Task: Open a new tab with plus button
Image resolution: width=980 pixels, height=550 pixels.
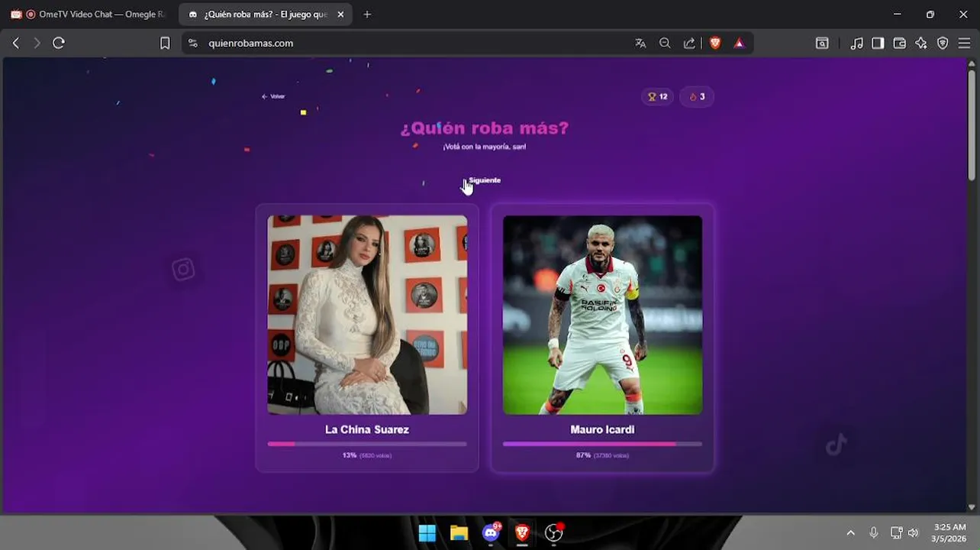Action: 367,15
